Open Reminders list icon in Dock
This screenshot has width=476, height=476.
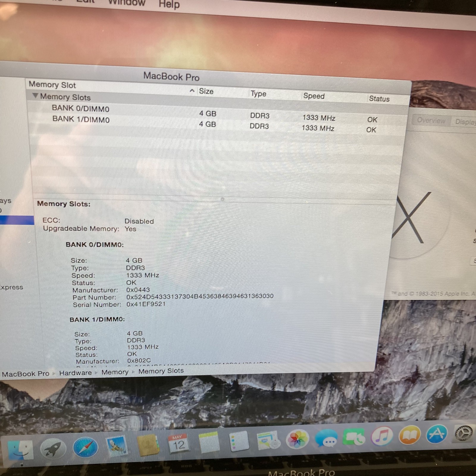tap(239, 441)
